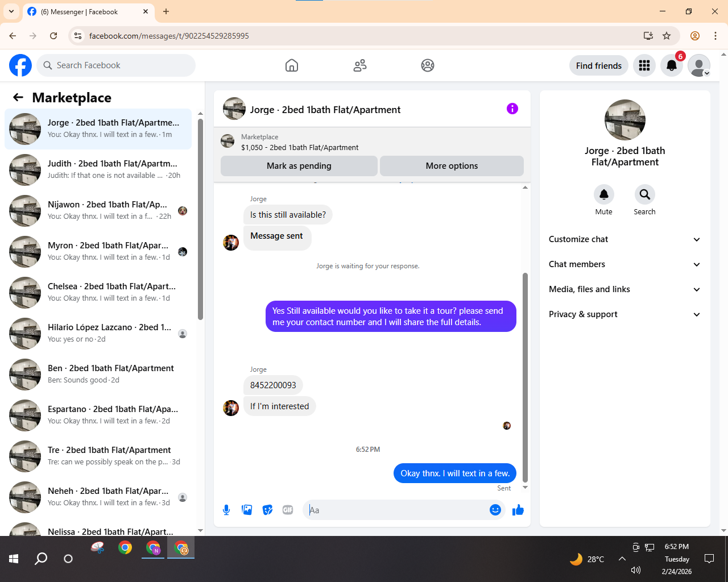The width and height of the screenshot is (728, 582).
Task: Open Neheh 2bed 1bath conversation
Action: (x=98, y=497)
